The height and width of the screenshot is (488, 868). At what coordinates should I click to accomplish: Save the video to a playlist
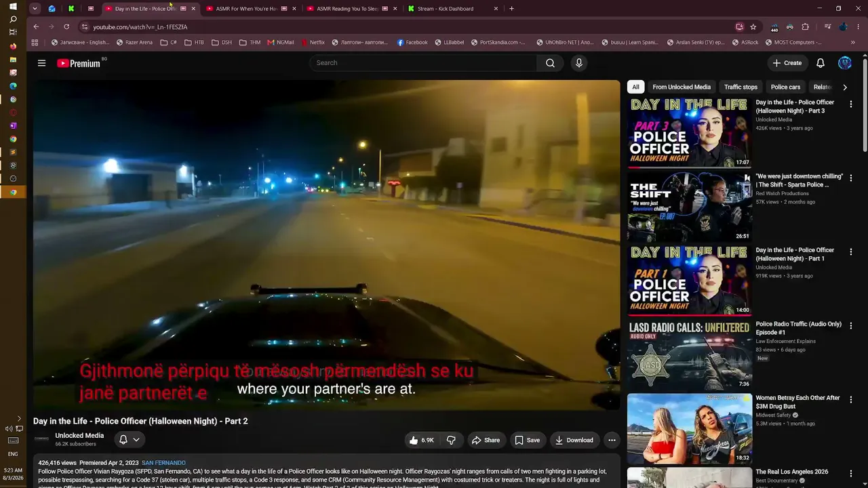[x=527, y=441]
